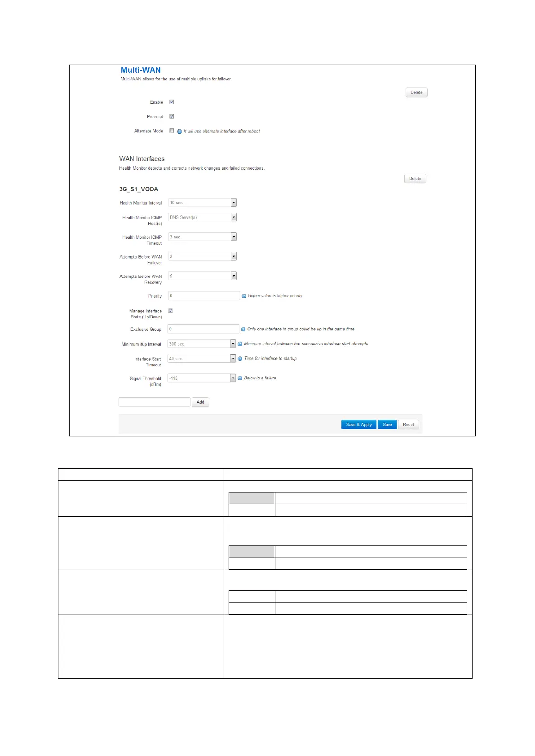Click the Priority input field

coord(204,296)
